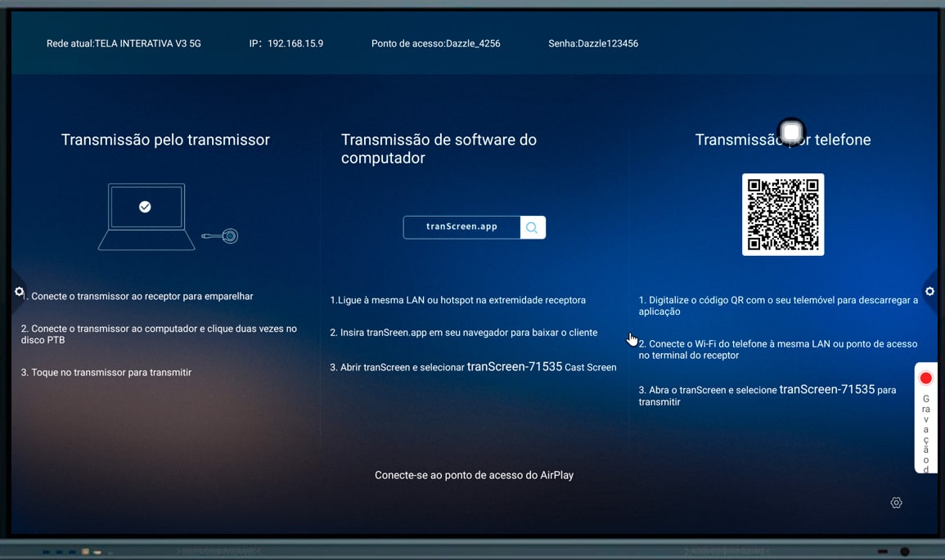The height and width of the screenshot is (560, 945).
Task: Select 'Transmissão de software do computador' heading
Action: tap(439, 149)
